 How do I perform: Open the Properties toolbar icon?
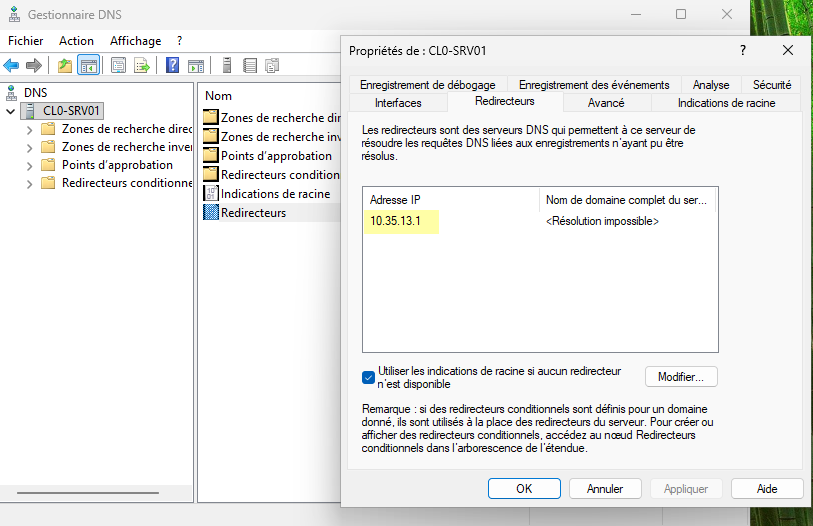tap(118, 65)
